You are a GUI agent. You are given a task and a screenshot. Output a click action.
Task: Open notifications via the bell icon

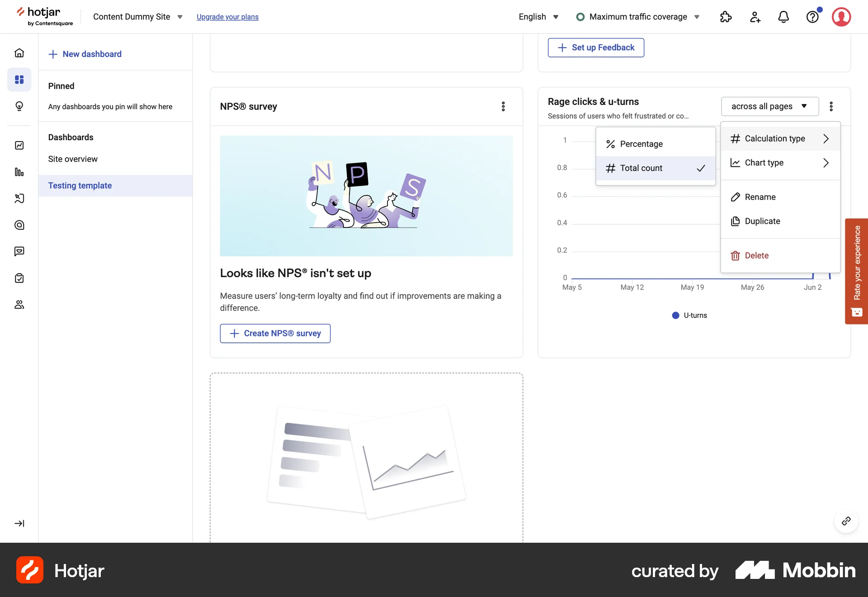click(784, 17)
